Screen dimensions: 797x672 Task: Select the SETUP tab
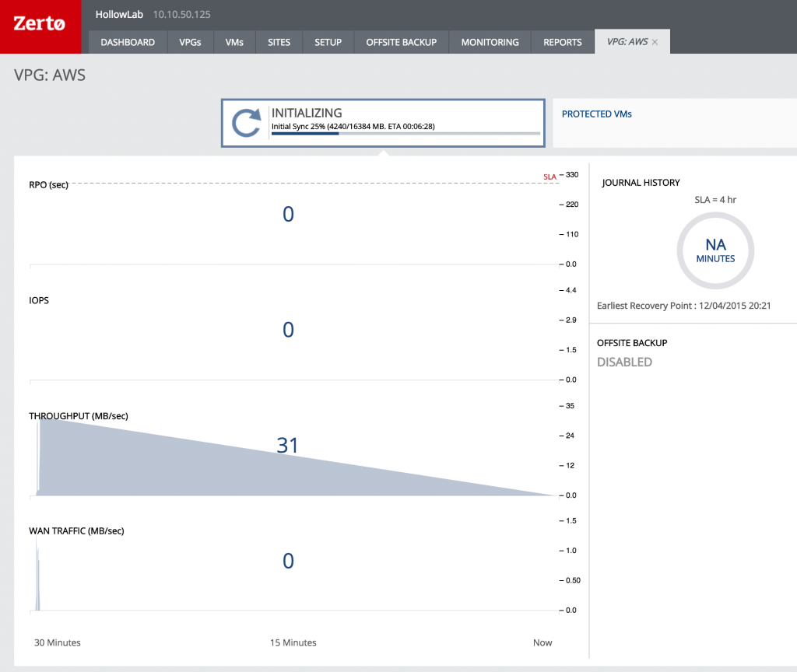328,42
